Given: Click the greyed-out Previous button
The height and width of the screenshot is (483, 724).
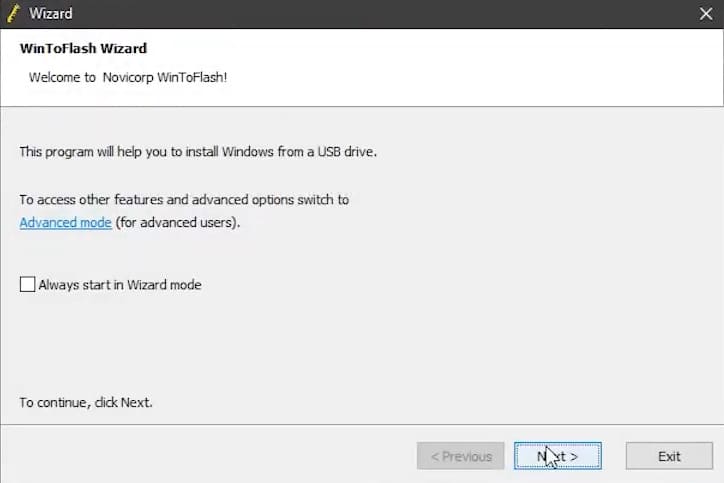Looking at the screenshot, I should pyautogui.click(x=461, y=456).
